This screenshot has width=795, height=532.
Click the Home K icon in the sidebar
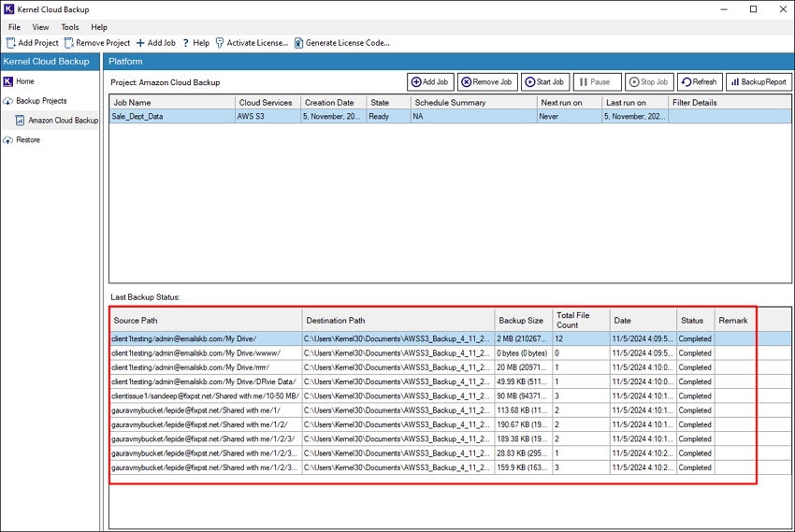click(x=7, y=81)
